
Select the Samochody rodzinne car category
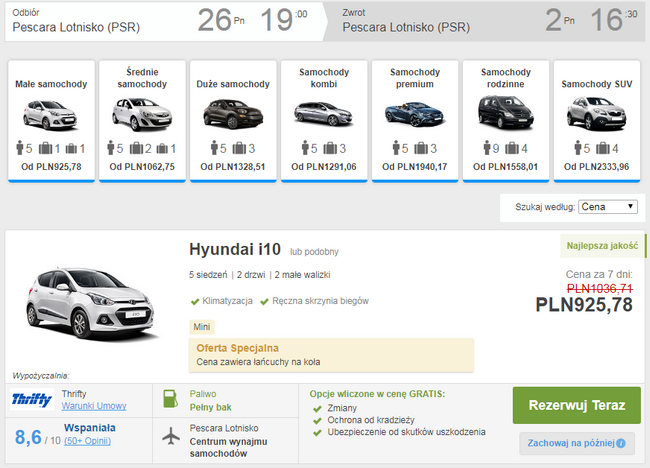(x=506, y=121)
